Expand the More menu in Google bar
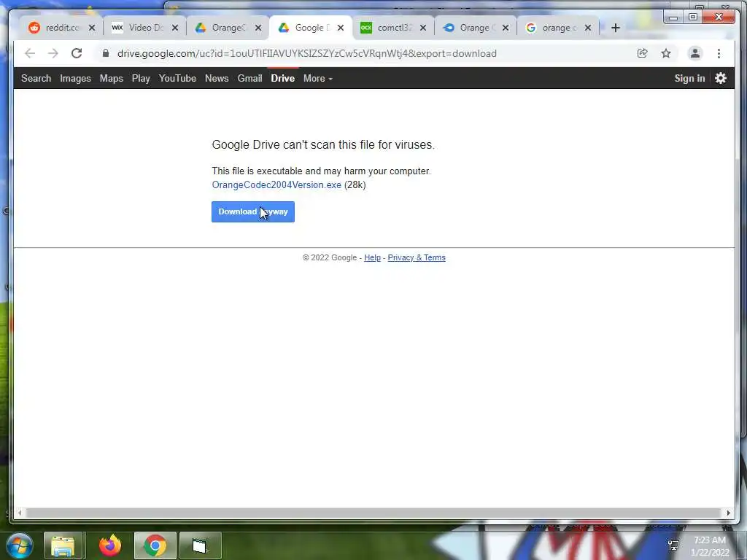747x560 pixels. [x=318, y=79]
